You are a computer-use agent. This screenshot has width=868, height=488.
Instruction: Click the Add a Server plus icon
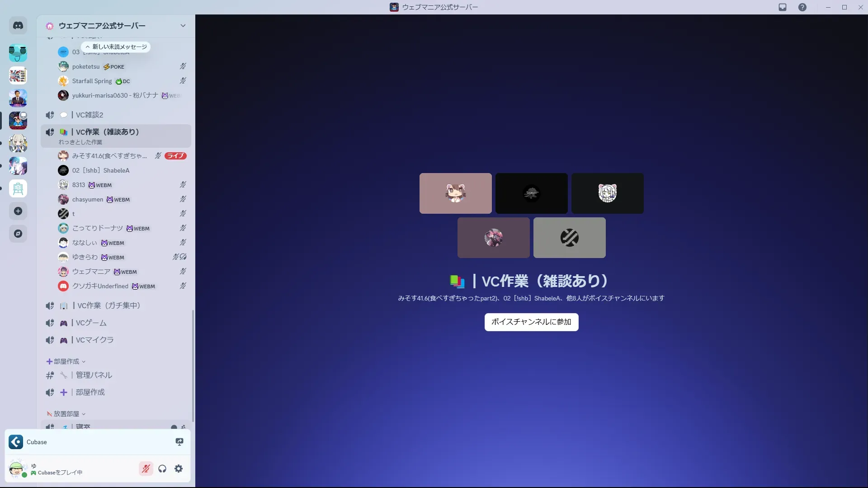18,211
